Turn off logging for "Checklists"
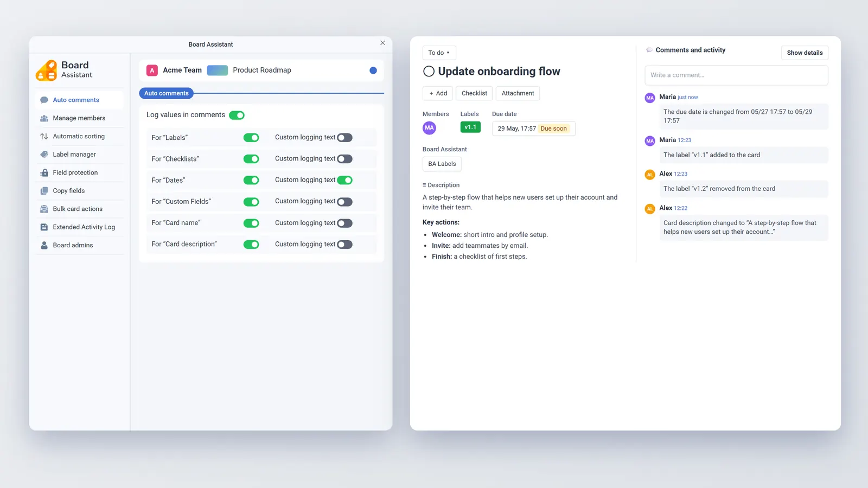 251,159
